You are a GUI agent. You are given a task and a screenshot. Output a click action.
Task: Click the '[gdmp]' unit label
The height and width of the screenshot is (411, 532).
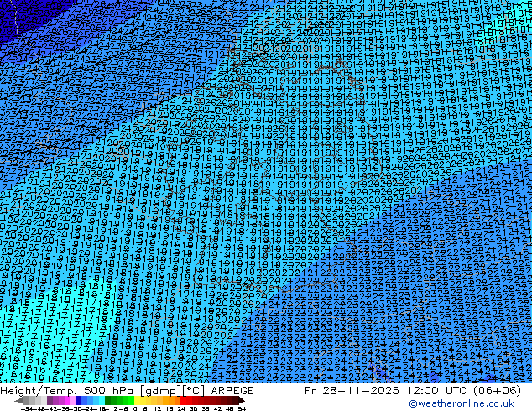pos(161,391)
